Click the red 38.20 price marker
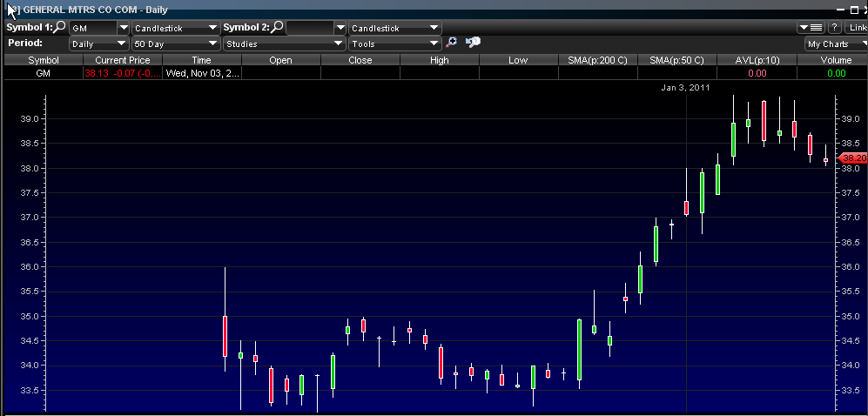 click(853, 158)
